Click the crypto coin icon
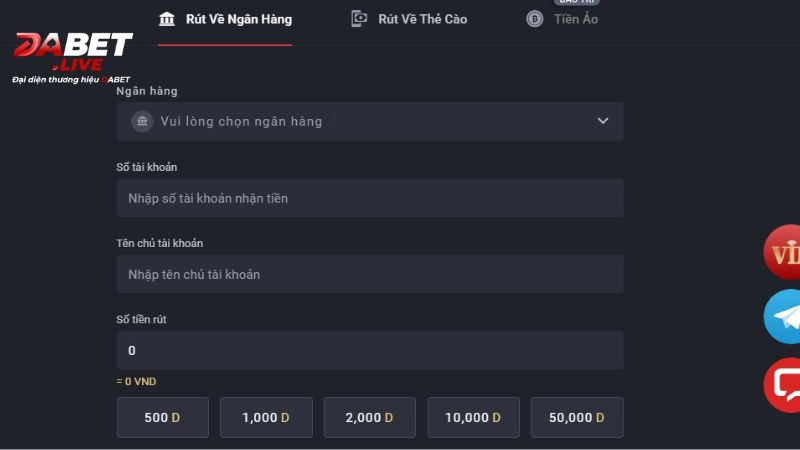The height and width of the screenshot is (450, 800). (x=534, y=19)
